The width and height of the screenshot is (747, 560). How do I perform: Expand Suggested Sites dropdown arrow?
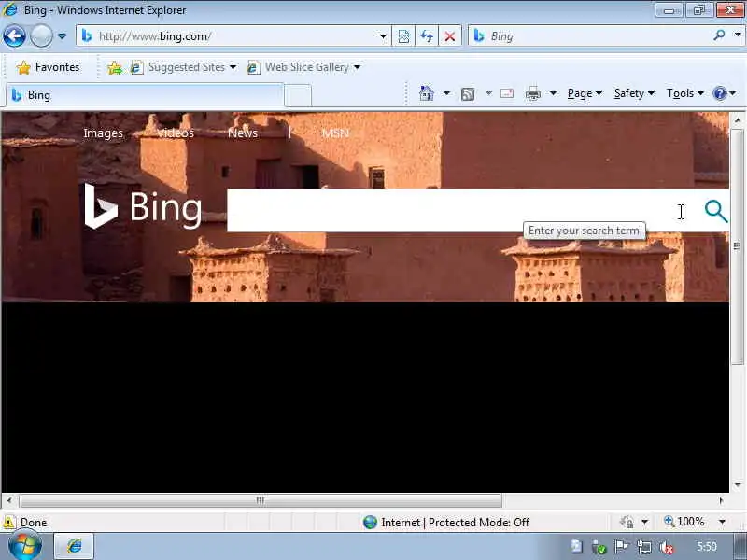coord(233,67)
